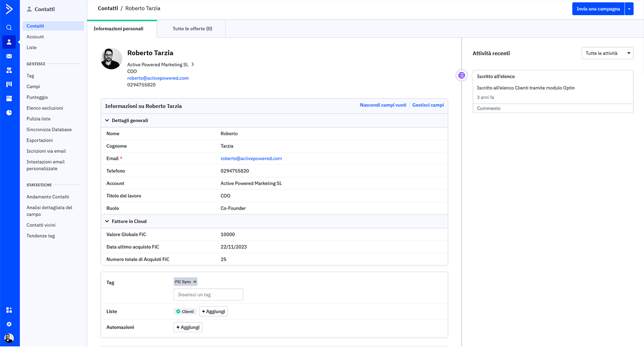Collapse the Dettagli generali section
The image size is (644, 362).
tap(107, 121)
